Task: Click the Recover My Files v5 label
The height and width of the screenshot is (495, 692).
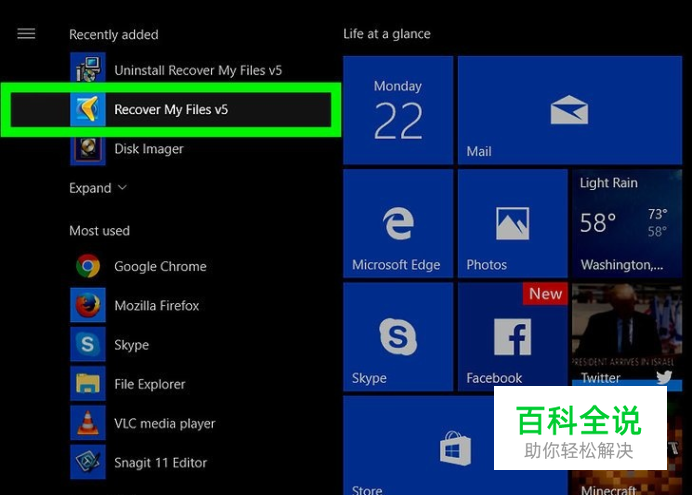Action: click(x=171, y=109)
